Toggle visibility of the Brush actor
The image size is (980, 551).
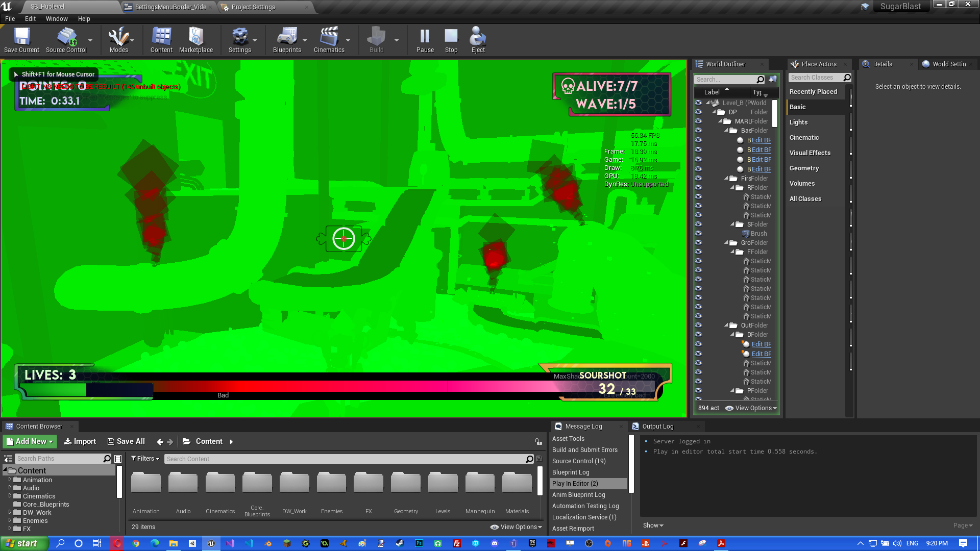pos(698,233)
